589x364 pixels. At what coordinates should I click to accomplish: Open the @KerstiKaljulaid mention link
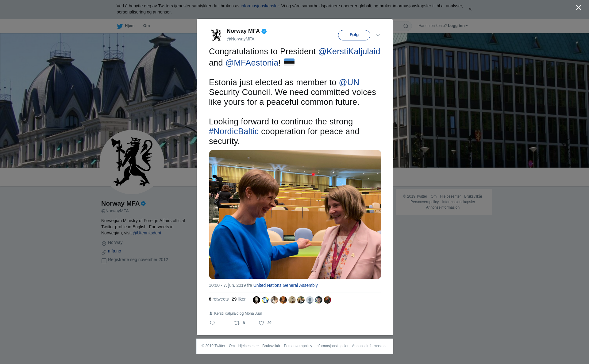pos(349,51)
